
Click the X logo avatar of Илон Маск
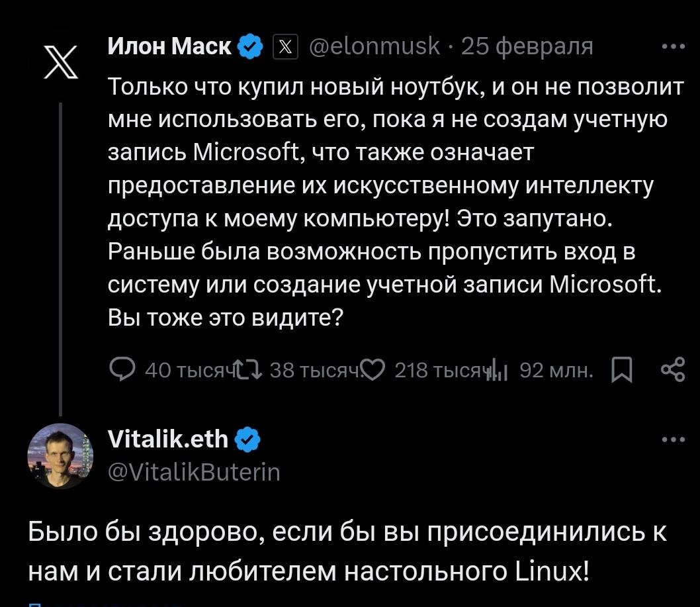tap(60, 64)
